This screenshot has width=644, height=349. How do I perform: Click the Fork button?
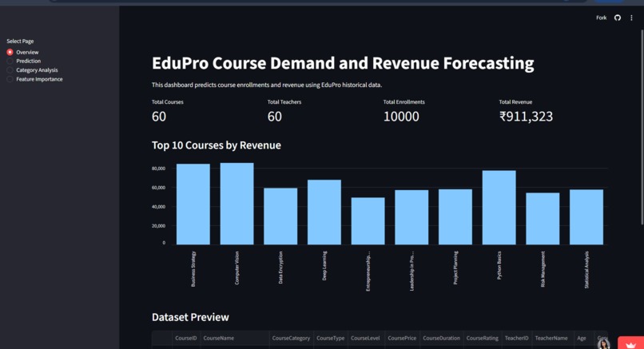[x=602, y=18]
